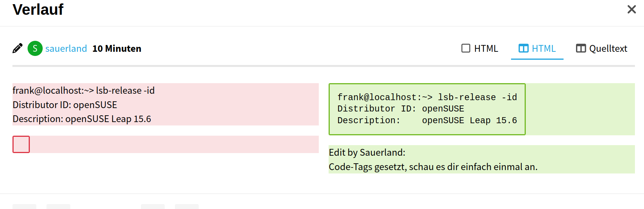The image size is (644, 209).
Task: Open the sauerland user profile link
Action: [66, 49]
